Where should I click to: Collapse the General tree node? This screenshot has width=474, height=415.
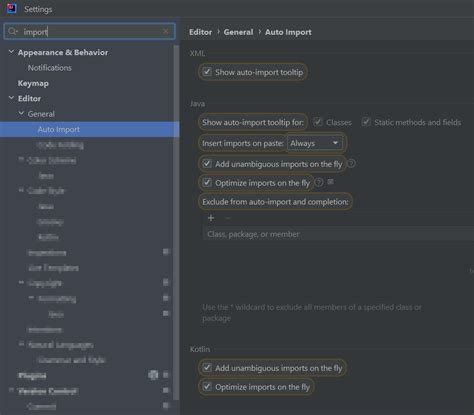[x=21, y=113]
